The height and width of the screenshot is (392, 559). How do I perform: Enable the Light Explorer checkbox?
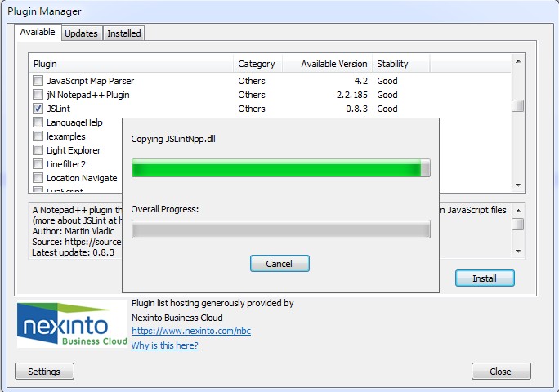(x=38, y=150)
